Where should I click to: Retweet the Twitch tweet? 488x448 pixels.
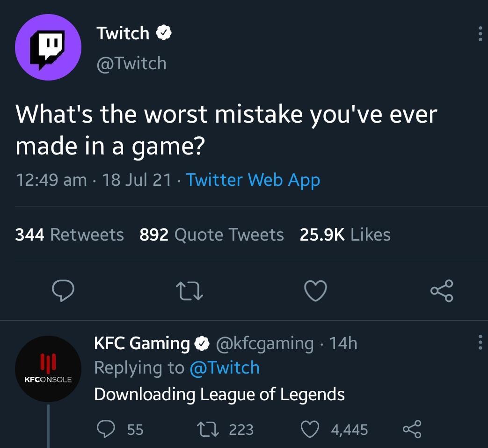pyautogui.click(x=189, y=291)
